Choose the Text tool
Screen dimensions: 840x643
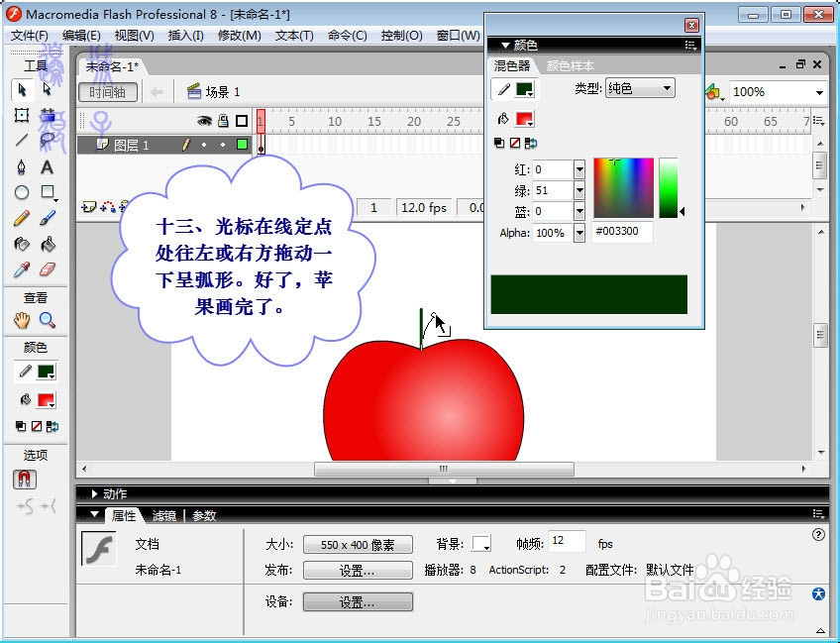[48, 166]
